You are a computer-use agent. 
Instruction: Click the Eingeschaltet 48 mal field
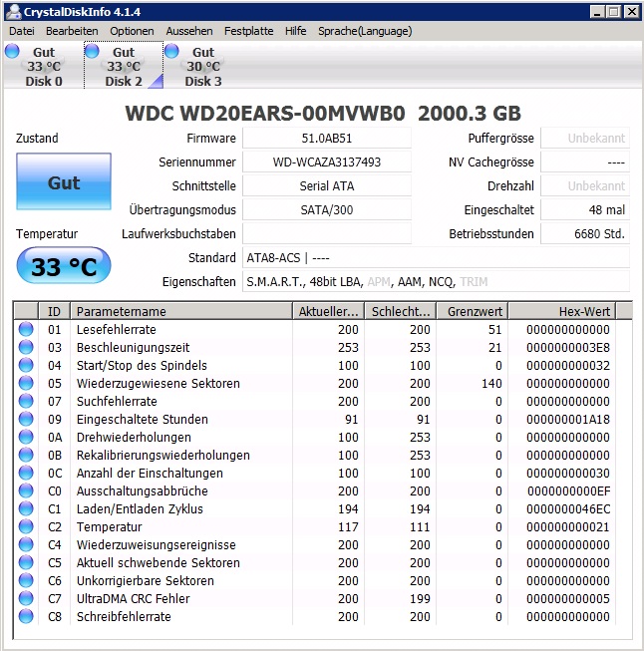585,209
